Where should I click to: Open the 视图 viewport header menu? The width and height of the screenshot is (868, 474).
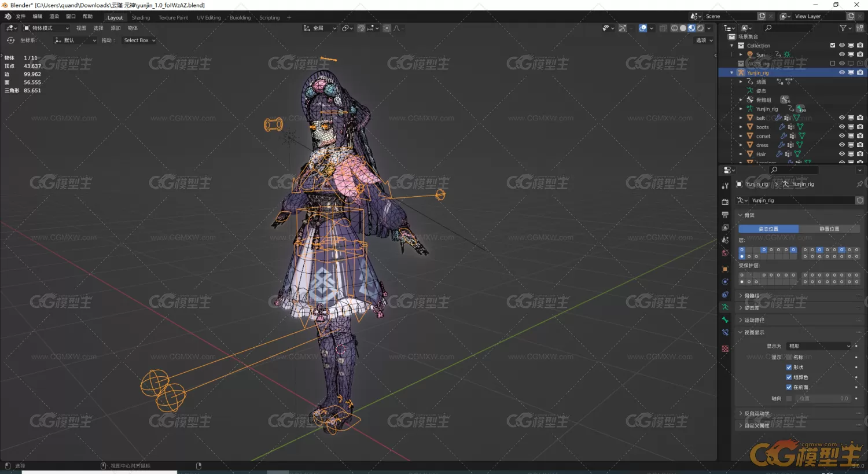81,28
